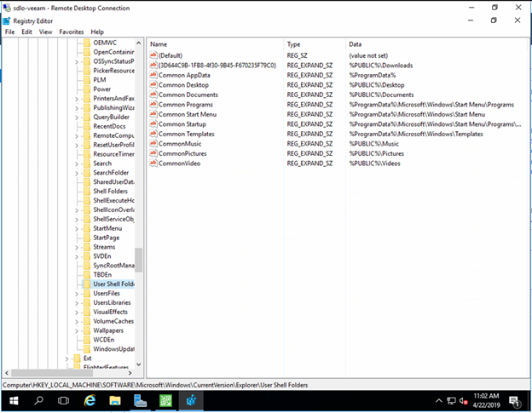Screen dimensions: 532x413
Task: Click the muted volume tray icon
Action: tap(464, 401)
